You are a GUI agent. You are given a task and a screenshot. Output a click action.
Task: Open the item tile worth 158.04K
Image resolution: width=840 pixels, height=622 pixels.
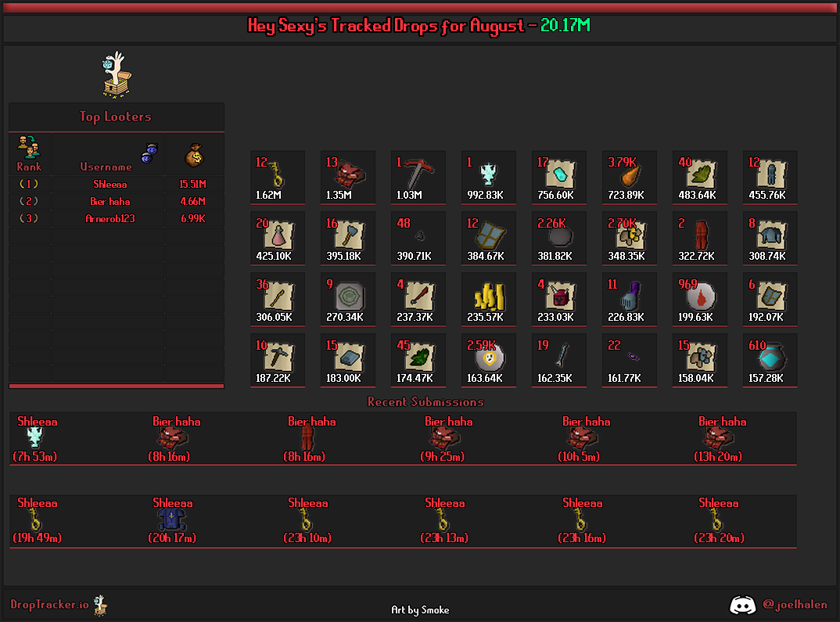[700, 361]
